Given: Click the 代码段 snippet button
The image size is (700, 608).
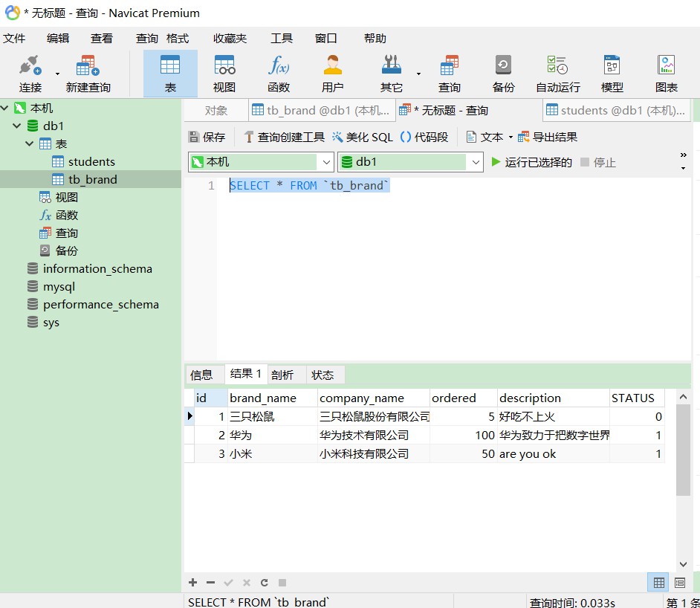Looking at the screenshot, I should click(424, 137).
